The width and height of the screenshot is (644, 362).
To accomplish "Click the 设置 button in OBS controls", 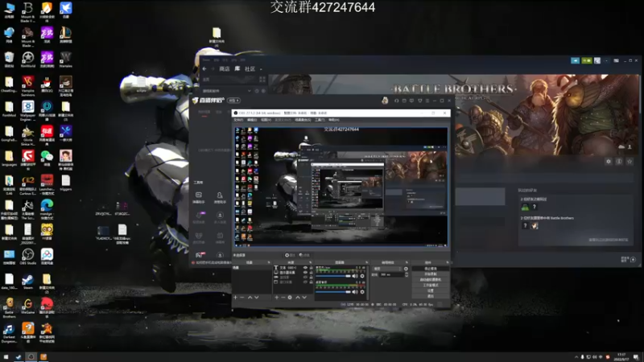I will coord(431,290).
